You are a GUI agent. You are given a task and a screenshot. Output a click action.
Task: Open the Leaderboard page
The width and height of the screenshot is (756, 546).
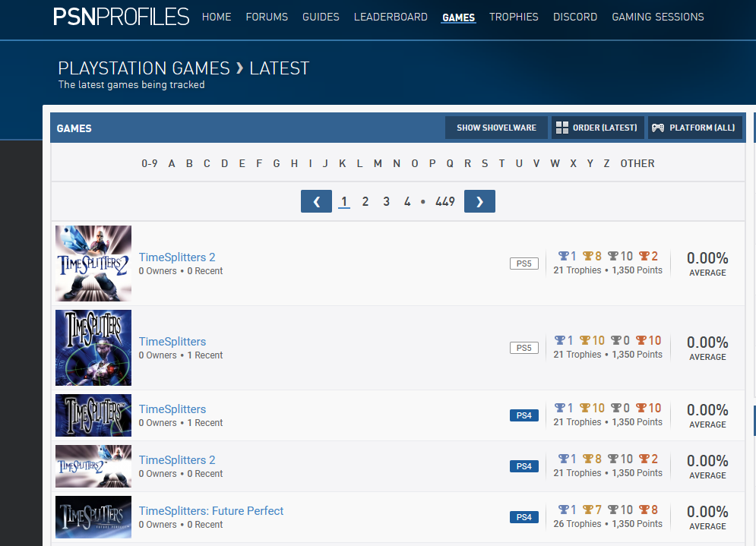(391, 17)
